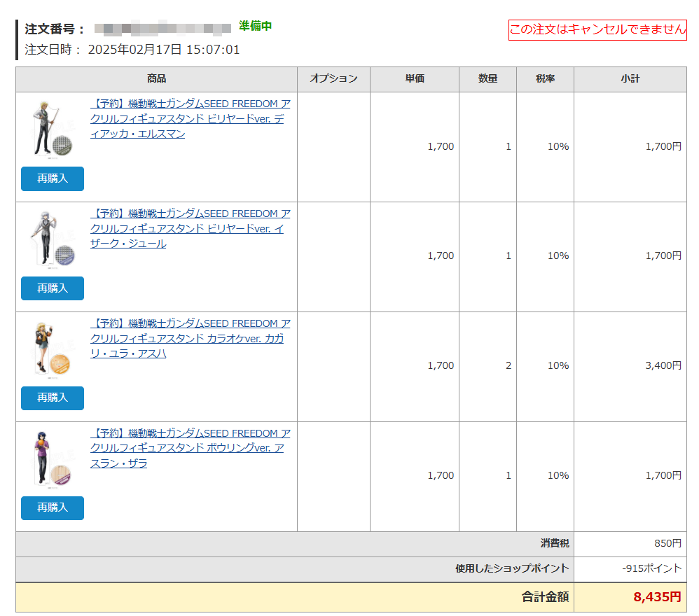
Task: Open ボウリングver. アスラン・ザラ product link
Action: click(191, 448)
